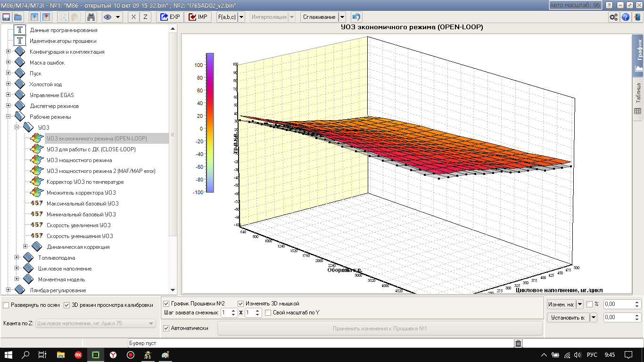Click the save firmware floppy icon
The image size is (644, 362).
click(6, 17)
